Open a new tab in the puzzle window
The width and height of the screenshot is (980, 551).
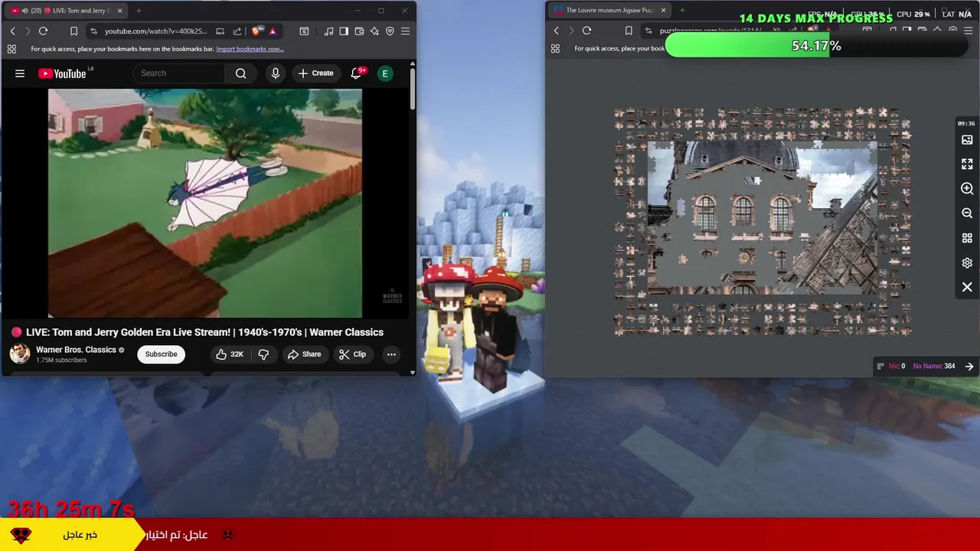pyautogui.click(x=682, y=10)
